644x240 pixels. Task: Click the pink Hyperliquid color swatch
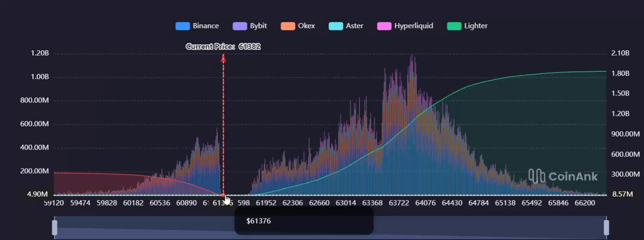coord(384,26)
